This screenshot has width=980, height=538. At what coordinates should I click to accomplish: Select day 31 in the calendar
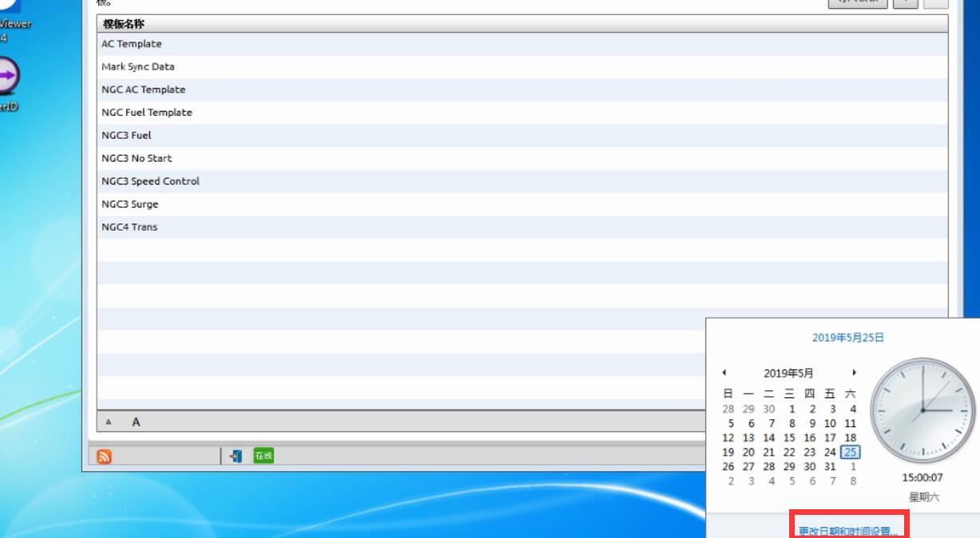pos(830,466)
